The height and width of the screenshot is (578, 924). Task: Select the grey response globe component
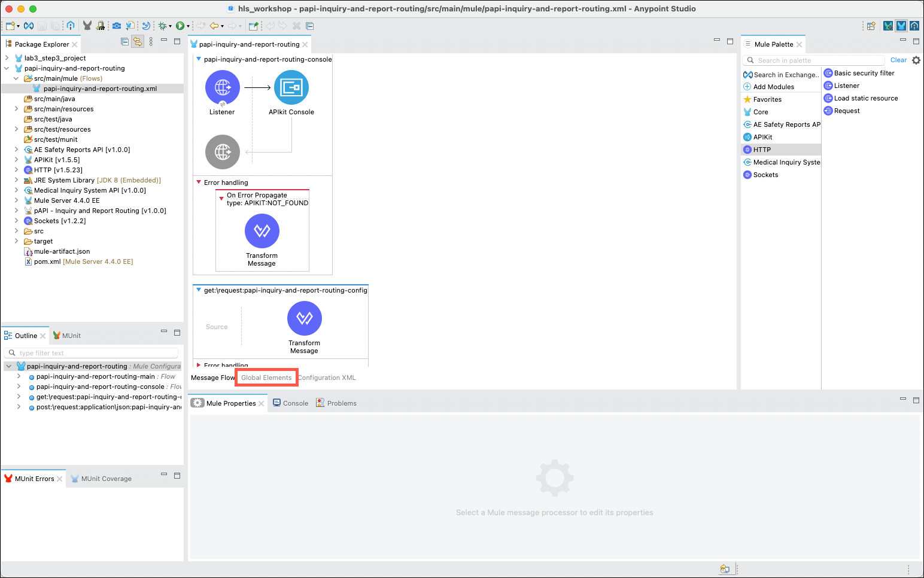(223, 152)
